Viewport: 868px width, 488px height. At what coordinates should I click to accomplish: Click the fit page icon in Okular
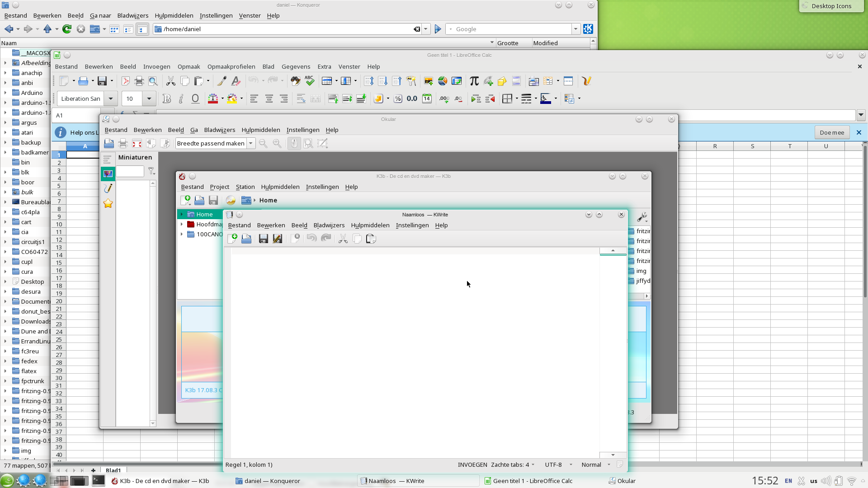click(x=137, y=143)
